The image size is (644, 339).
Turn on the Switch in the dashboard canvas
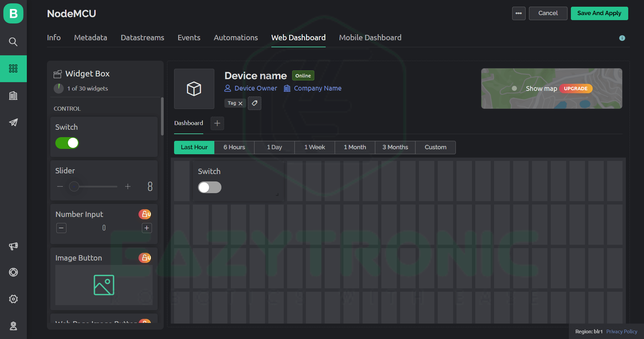tap(209, 187)
